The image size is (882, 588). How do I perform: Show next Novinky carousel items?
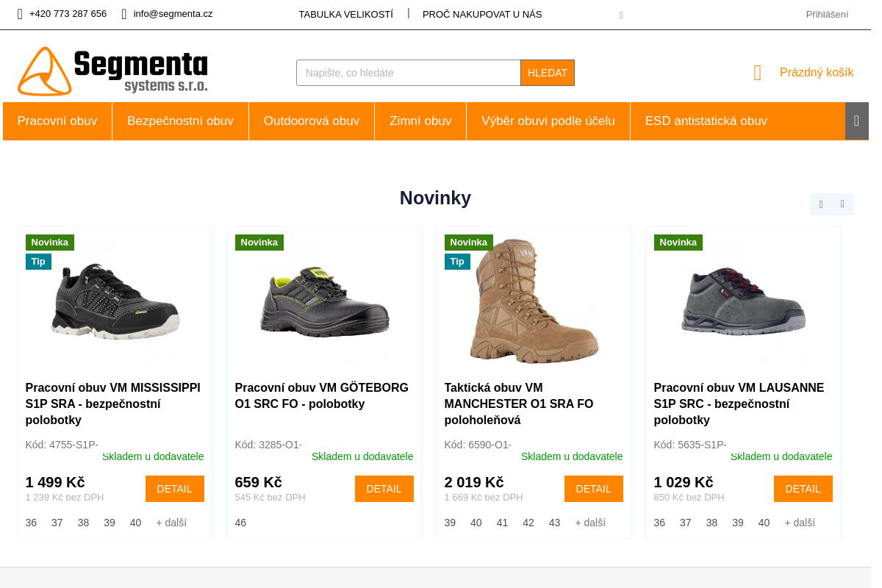(842, 204)
